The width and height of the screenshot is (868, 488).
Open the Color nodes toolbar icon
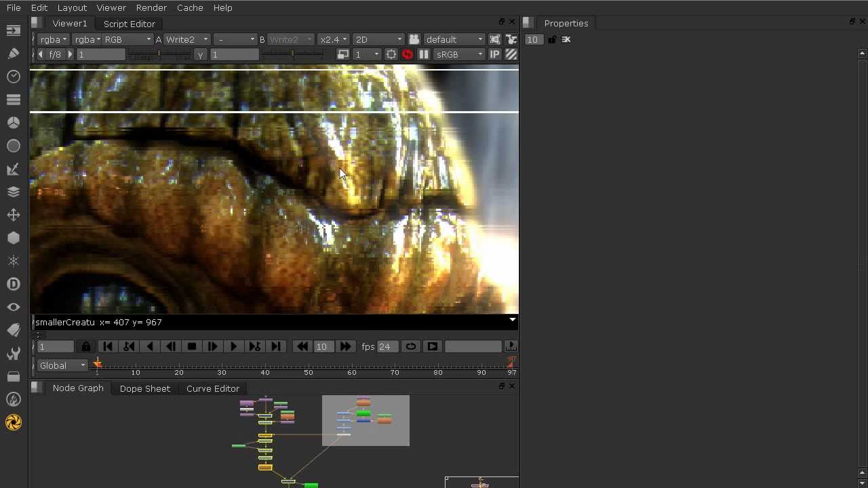[x=13, y=123]
